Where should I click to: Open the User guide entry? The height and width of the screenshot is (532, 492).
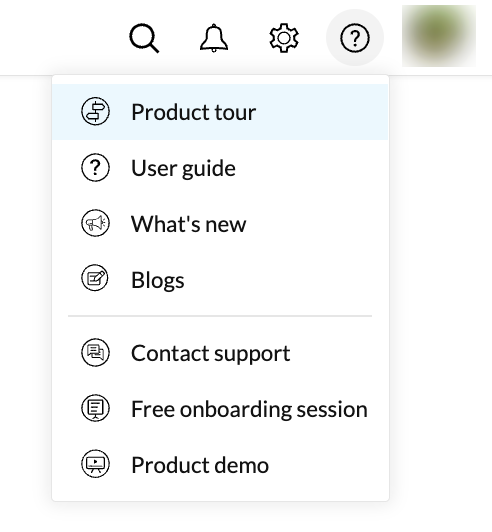pyautogui.click(x=183, y=168)
